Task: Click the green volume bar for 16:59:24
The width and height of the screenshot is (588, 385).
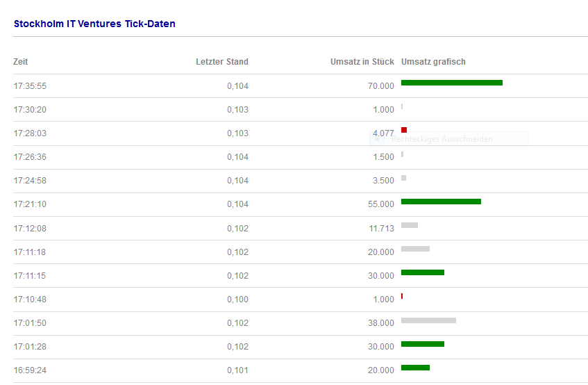Action: point(416,368)
